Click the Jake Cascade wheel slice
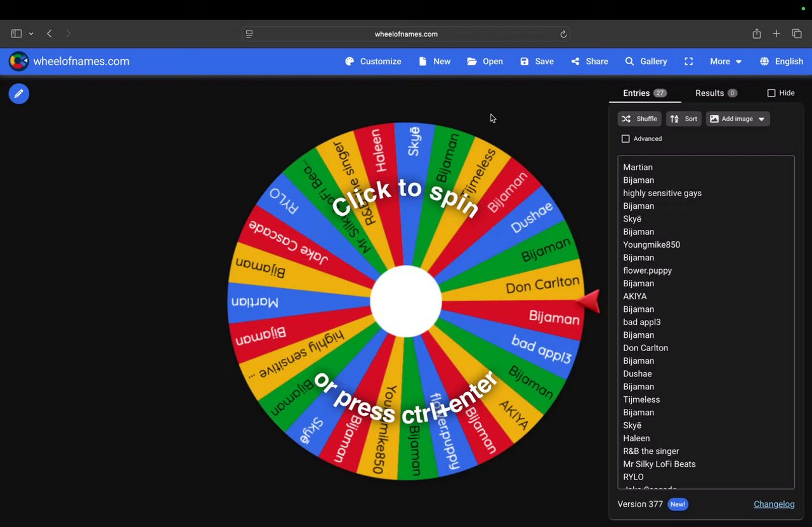This screenshot has height=527, width=812. (x=289, y=243)
